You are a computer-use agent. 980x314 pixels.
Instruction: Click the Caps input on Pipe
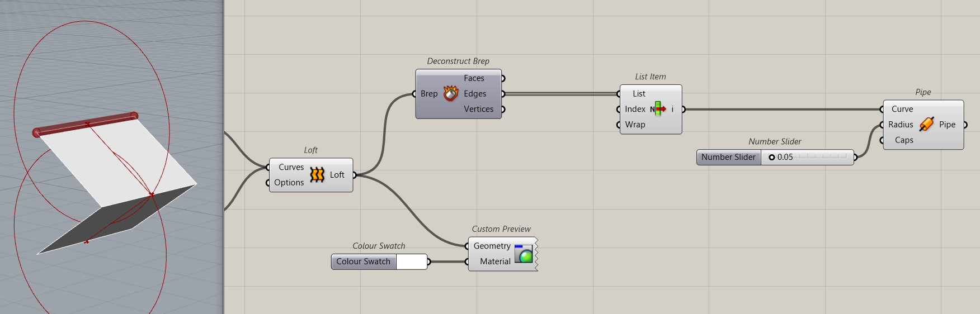[904, 140]
